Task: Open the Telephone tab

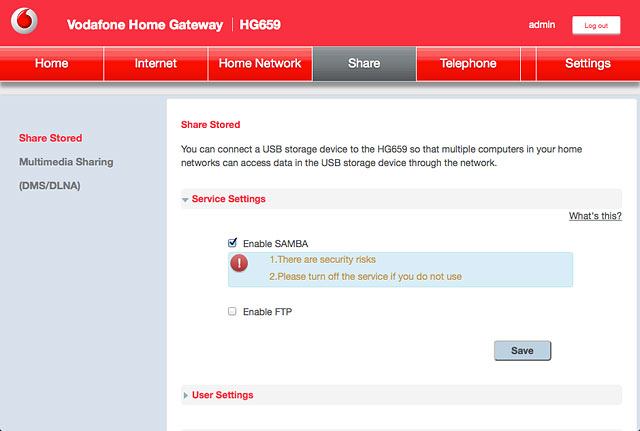Action: pyautogui.click(x=468, y=64)
